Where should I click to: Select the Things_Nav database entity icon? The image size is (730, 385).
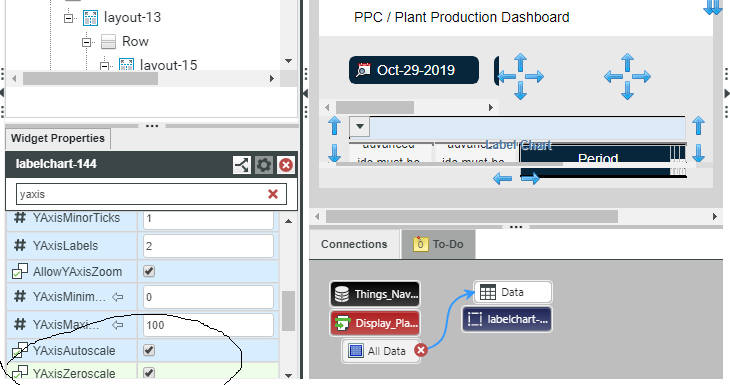pos(342,294)
